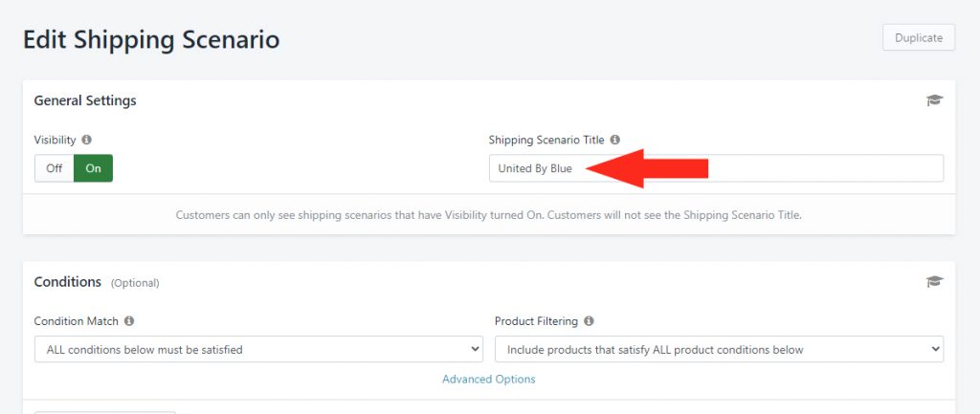Click the Visibility label text
The image size is (980, 414).
click(55, 140)
